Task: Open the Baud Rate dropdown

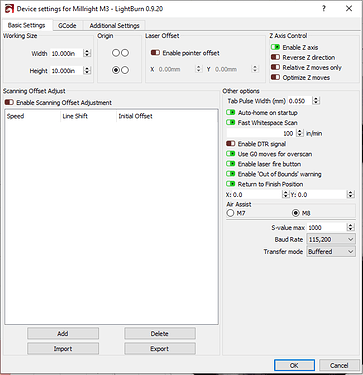Action: click(x=331, y=239)
